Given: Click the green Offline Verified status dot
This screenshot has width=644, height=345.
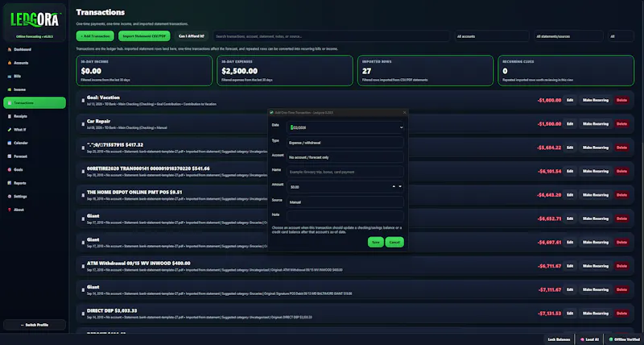Looking at the screenshot, I should 611,339.
